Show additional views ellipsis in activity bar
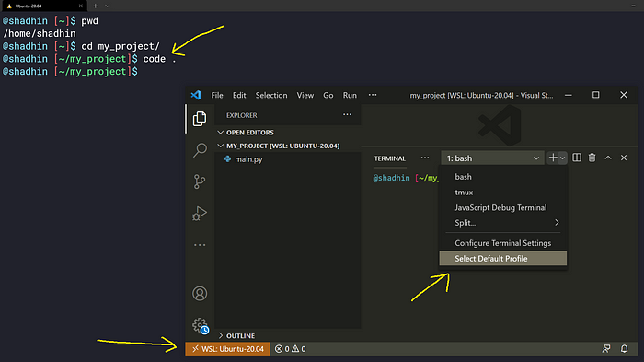Viewport: 644px width, 362px height. tap(200, 245)
